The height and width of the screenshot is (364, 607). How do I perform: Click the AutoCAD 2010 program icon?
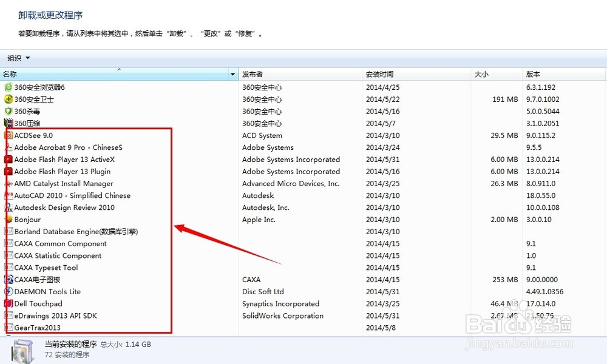pos(7,195)
